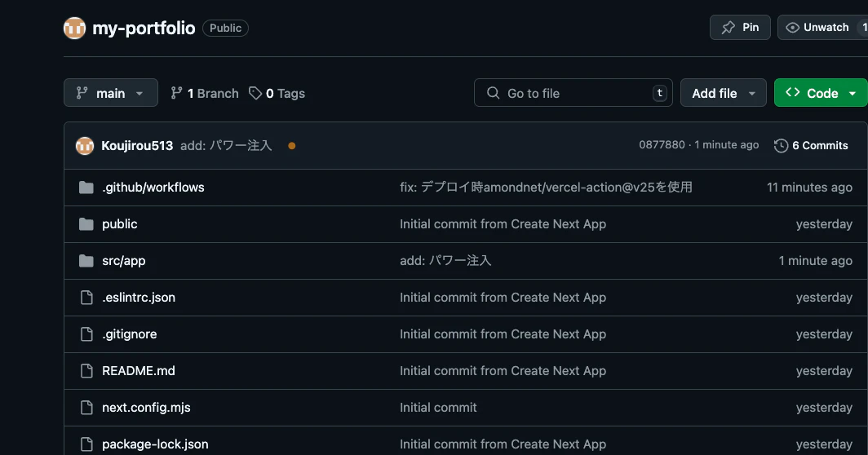Click the pin icon in Pin button
Image resolution: width=868 pixels, height=455 pixels.
tap(728, 28)
